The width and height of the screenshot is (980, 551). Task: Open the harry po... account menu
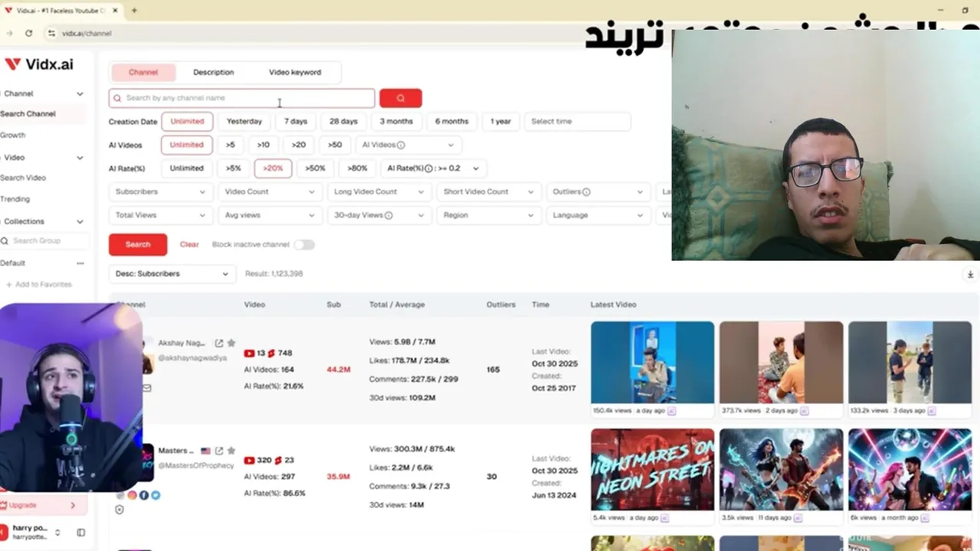(32, 532)
